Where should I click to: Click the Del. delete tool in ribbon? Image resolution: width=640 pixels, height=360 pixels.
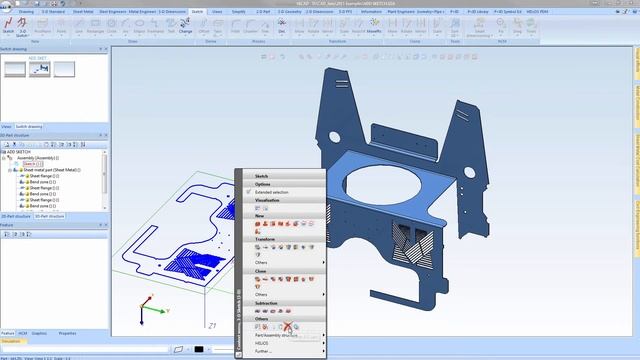point(282,26)
